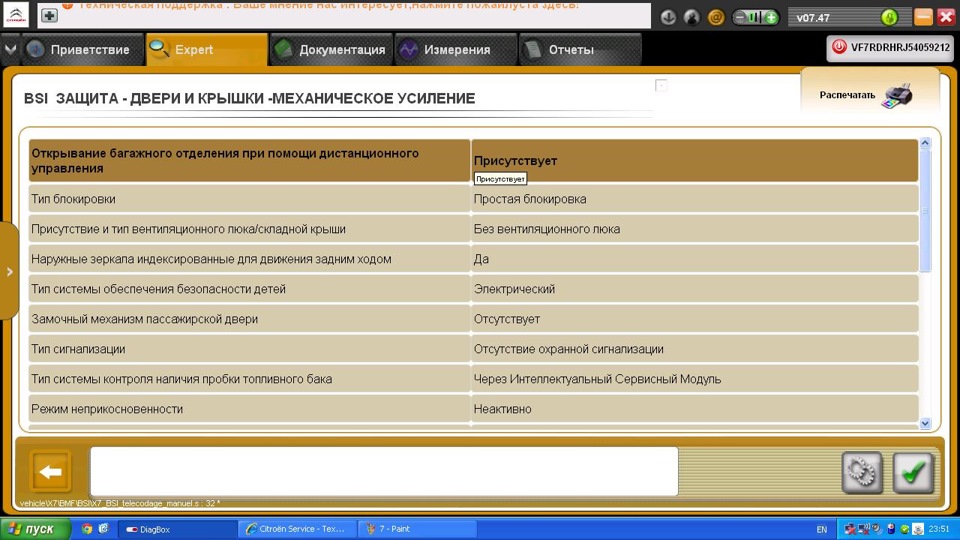Click the VIN VF7RDRHRJ54059212 button
The width and height of the screenshot is (960, 540).
click(890, 48)
